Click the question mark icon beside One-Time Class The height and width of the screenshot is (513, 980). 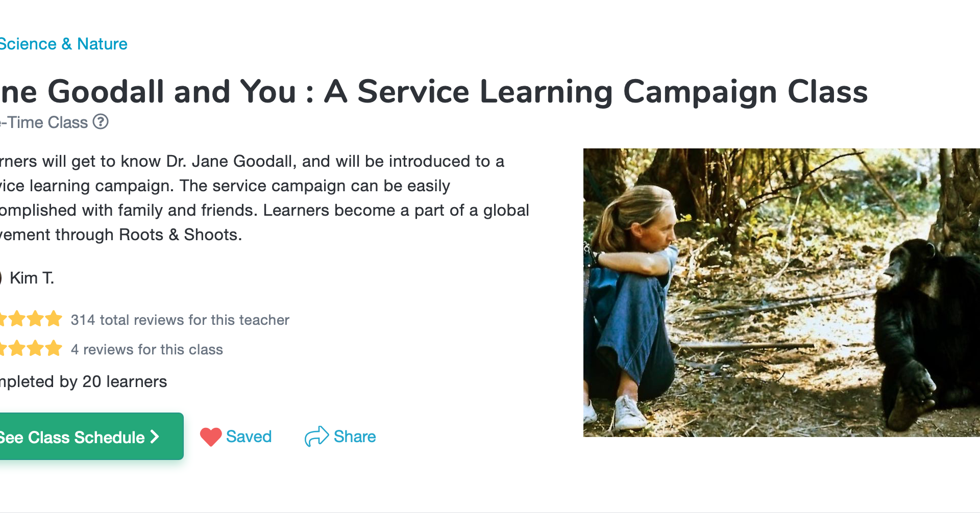pos(101,122)
